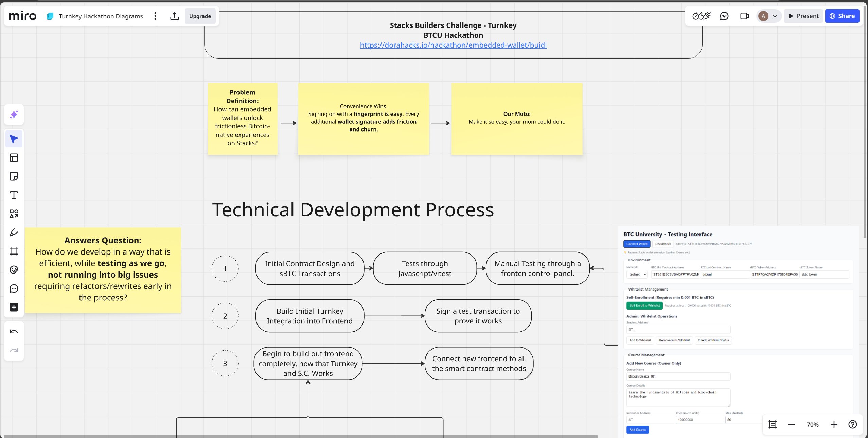This screenshot has width=868, height=438.
Task: Open board options three-dot menu
Action: [155, 16]
